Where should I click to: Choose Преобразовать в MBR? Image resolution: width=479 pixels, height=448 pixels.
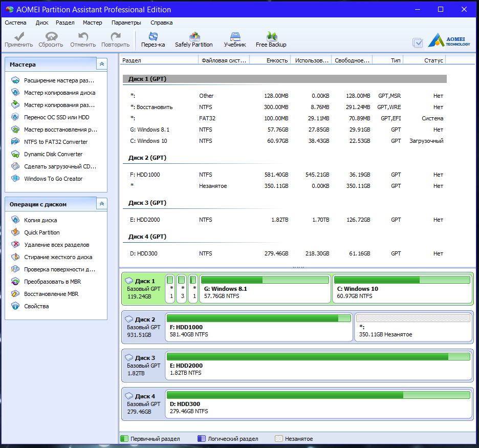47,282
